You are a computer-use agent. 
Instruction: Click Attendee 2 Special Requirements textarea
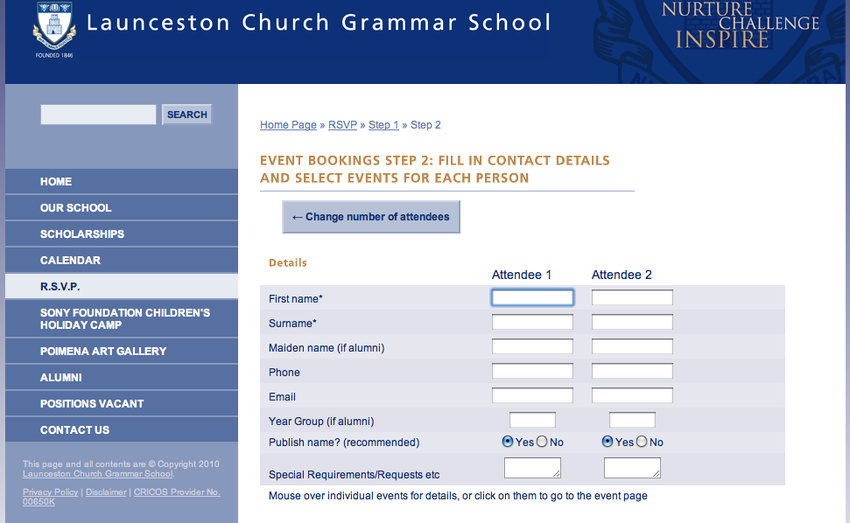pos(632,468)
